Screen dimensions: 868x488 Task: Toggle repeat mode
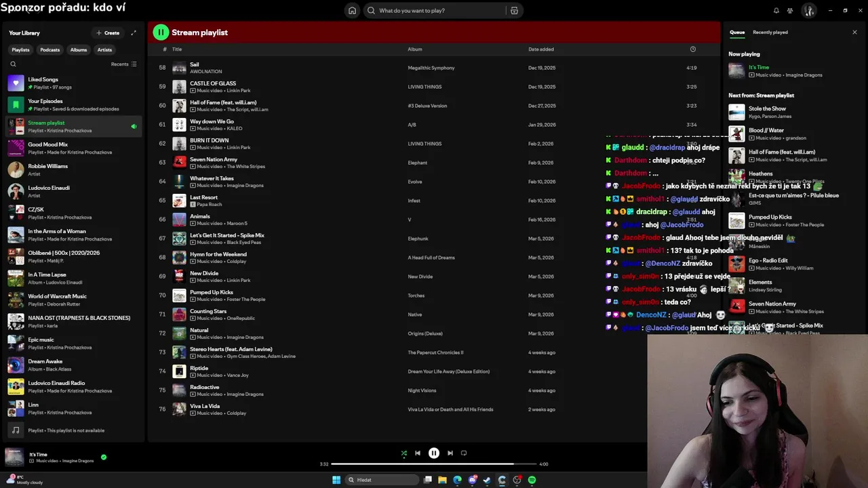(464, 453)
